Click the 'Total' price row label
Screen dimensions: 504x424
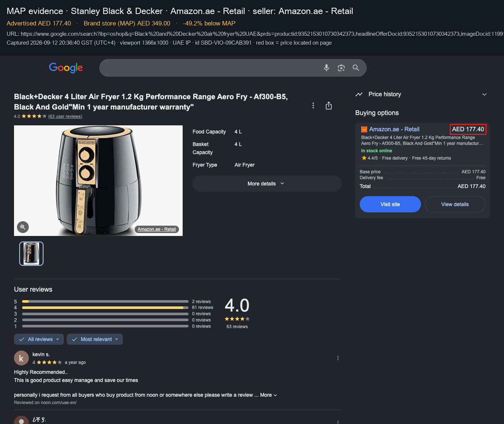(365, 186)
